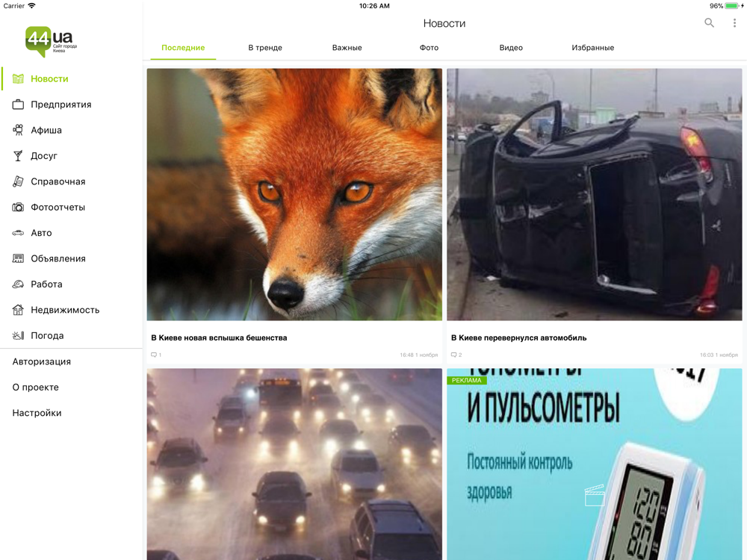Click comment icon under overturned car article

(x=454, y=355)
